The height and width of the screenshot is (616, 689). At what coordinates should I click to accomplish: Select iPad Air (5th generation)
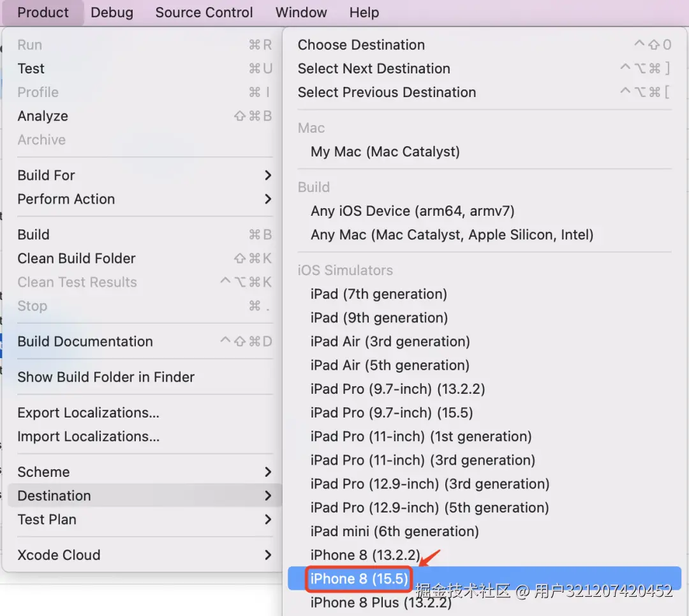pyautogui.click(x=484, y=365)
